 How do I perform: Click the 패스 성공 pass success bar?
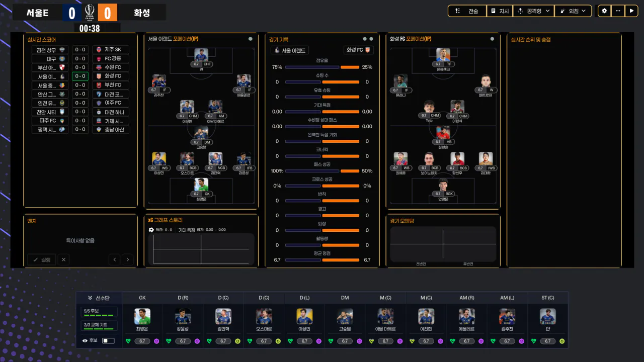pos(322,171)
